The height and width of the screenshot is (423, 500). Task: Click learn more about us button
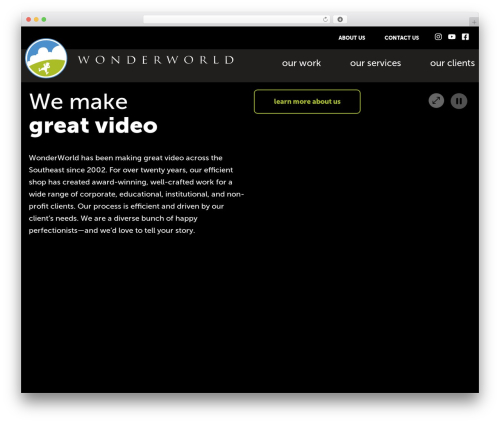coord(307,101)
